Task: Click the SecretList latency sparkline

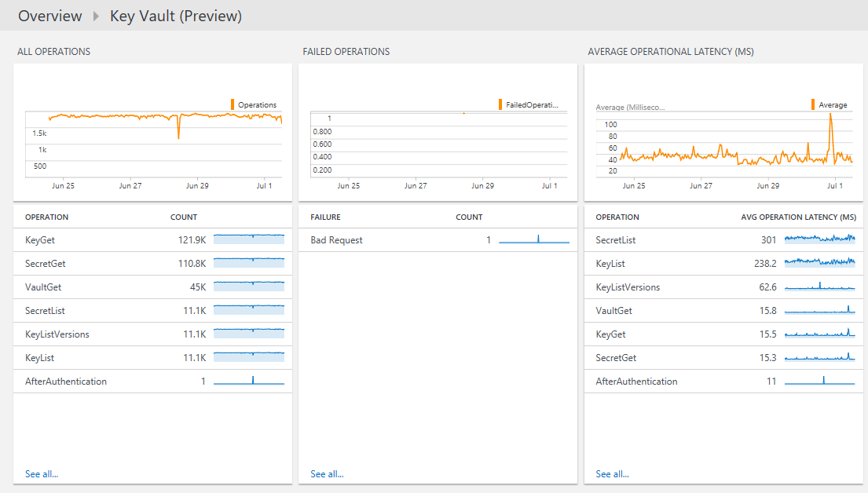Action: point(819,239)
